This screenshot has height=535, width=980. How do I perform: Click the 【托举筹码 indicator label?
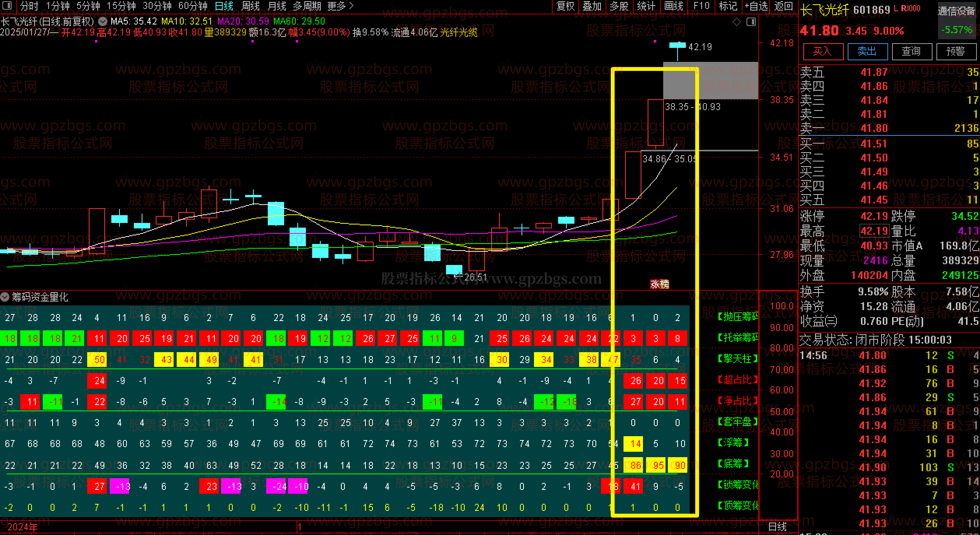click(x=738, y=337)
